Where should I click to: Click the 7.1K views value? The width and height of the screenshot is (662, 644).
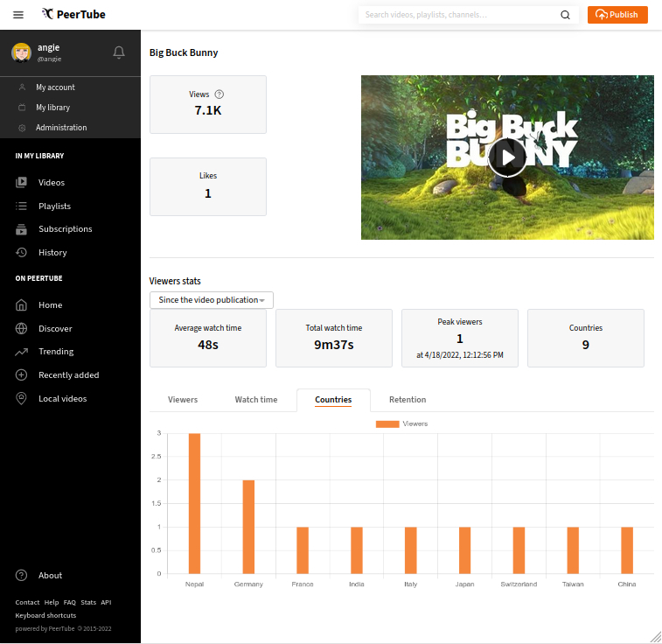[x=208, y=110]
